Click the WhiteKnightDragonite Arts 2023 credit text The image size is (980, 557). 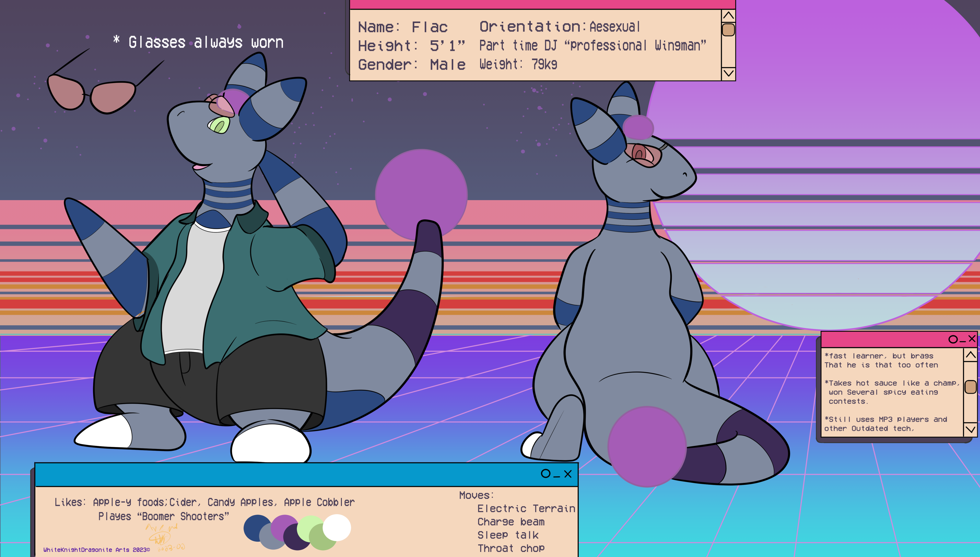[96, 550]
